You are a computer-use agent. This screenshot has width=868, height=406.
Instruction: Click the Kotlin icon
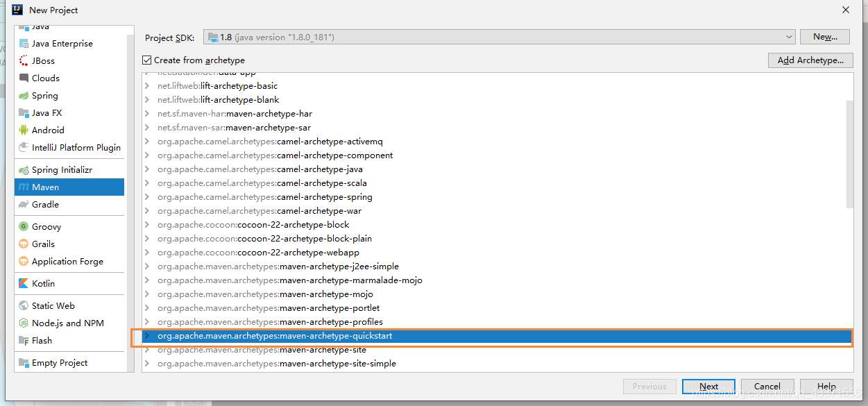pos(24,283)
